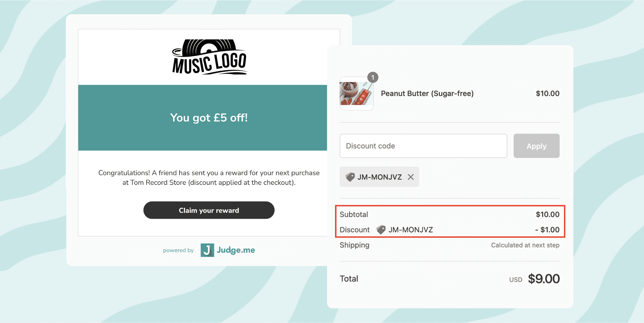
Task: Click the Judge.me J logo icon
Action: [x=207, y=250]
